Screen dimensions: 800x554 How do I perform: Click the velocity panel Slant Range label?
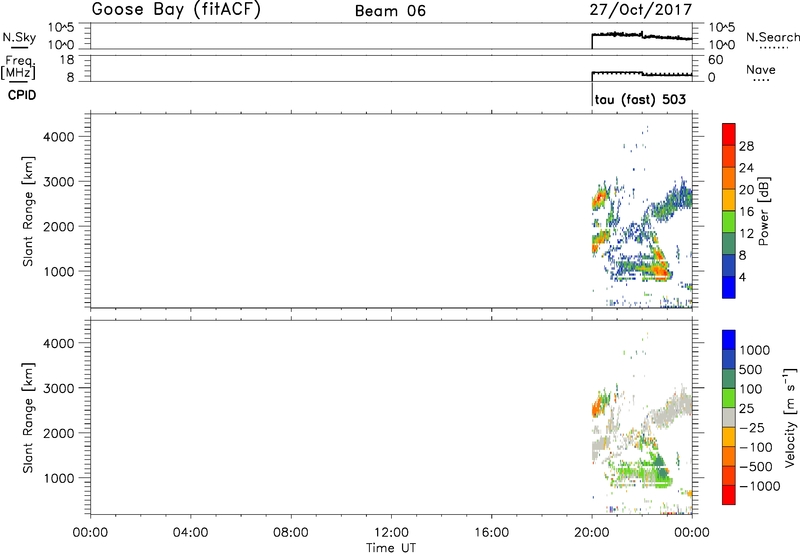(x=28, y=418)
